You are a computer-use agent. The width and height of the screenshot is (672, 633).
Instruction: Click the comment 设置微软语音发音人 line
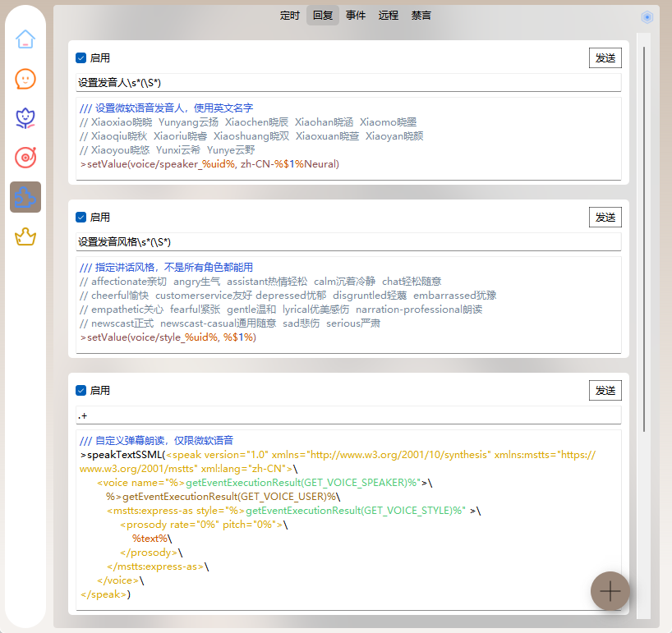point(166,108)
